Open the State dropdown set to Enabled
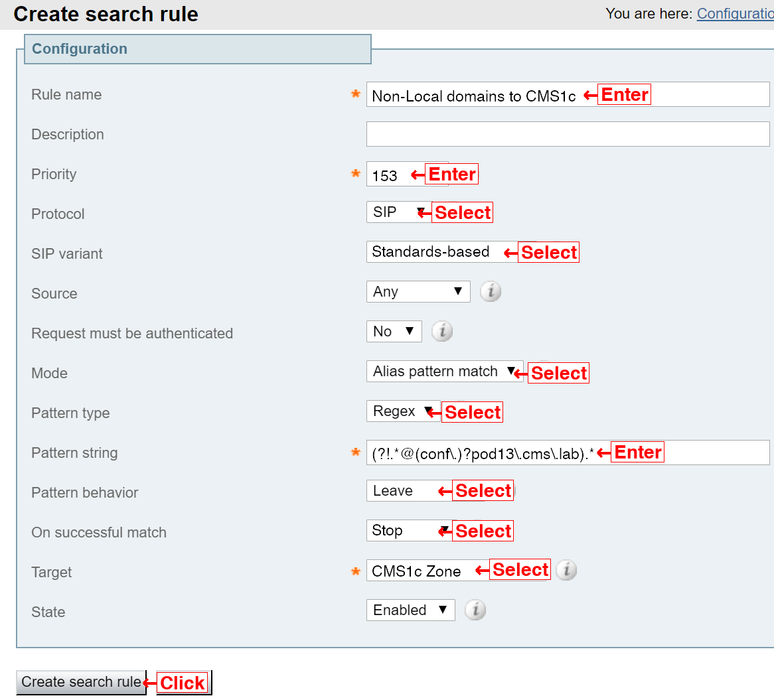 pyautogui.click(x=411, y=610)
